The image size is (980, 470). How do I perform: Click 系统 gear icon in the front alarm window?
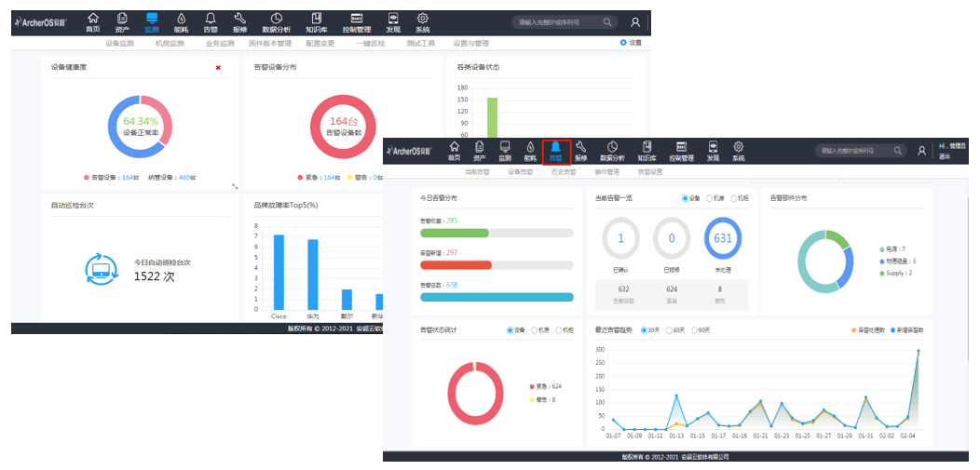point(738,151)
